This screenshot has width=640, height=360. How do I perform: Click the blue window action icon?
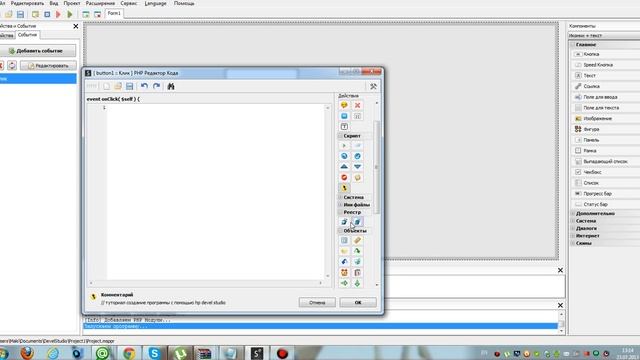344,116
